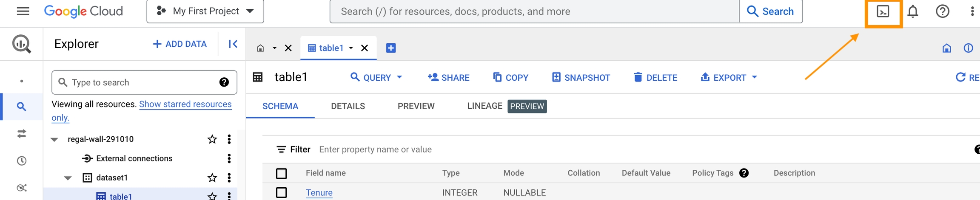Image resolution: width=980 pixels, height=200 pixels.
Task: Click the DELETE table button
Action: [x=655, y=77]
